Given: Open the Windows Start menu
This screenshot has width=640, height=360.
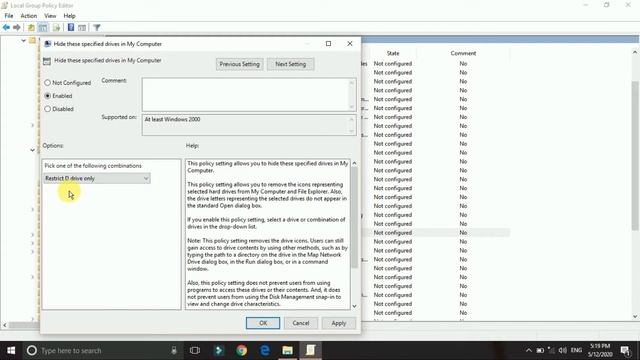Looking at the screenshot, I should click(11, 350).
